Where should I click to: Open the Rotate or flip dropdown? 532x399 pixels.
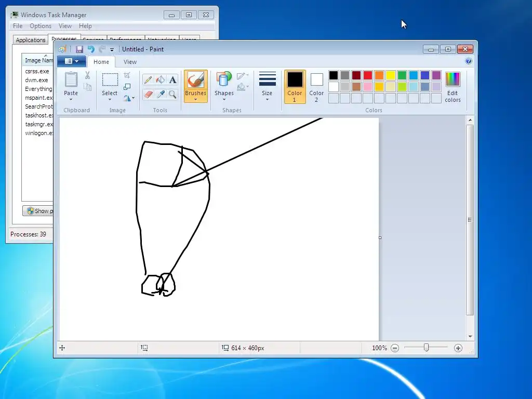129,98
